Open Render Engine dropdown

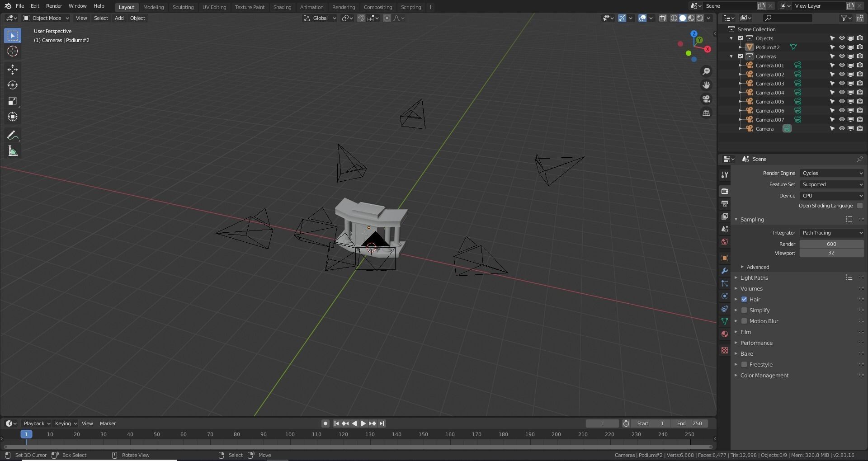point(832,173)
